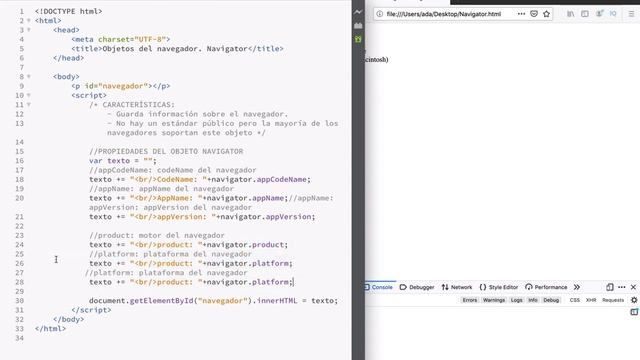Click the title text 'Objetos del navegador. Navigator'

[175, 49]
